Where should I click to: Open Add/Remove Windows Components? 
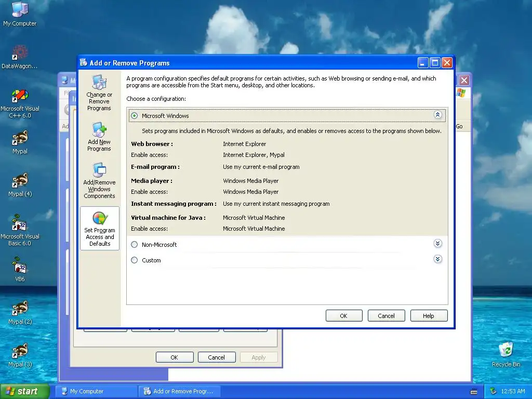coord(99,180)
